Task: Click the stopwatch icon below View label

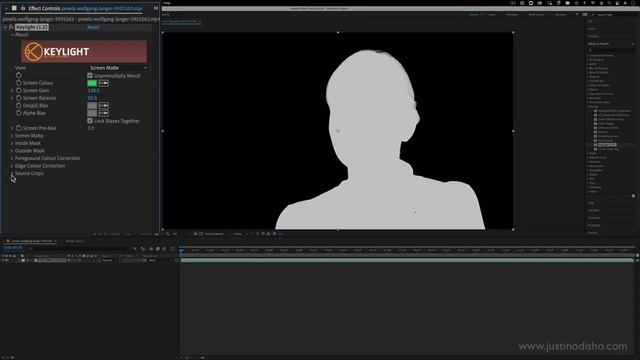Action: click(18, 76)
